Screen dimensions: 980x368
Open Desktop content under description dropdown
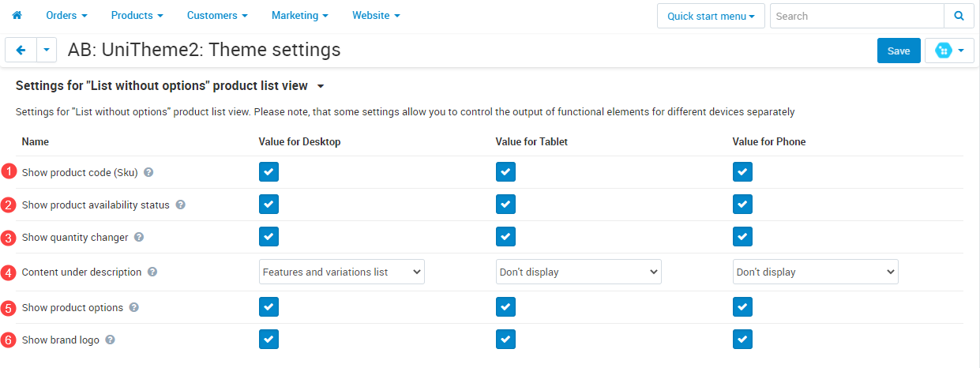342,272
